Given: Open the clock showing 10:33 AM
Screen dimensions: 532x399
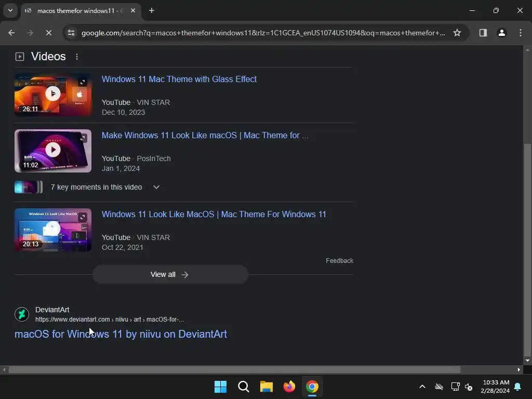Looking at the screenshot, I should (x=495, y=387).
